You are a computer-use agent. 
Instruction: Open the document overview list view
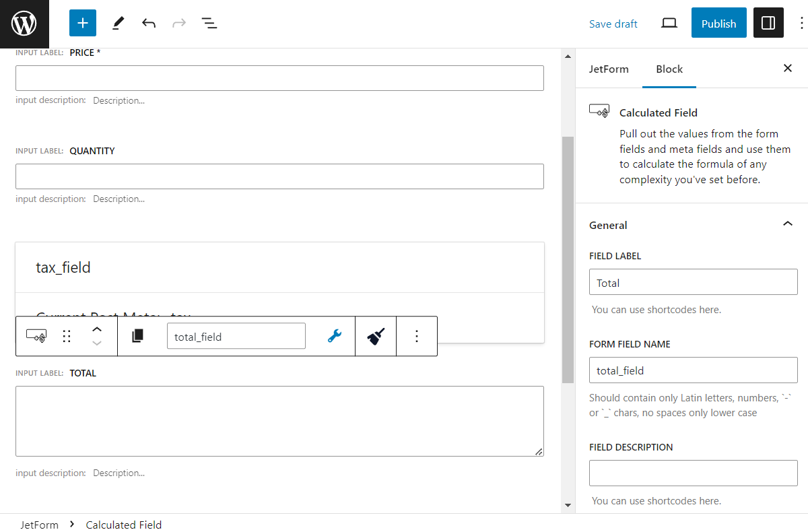(209, 22)
